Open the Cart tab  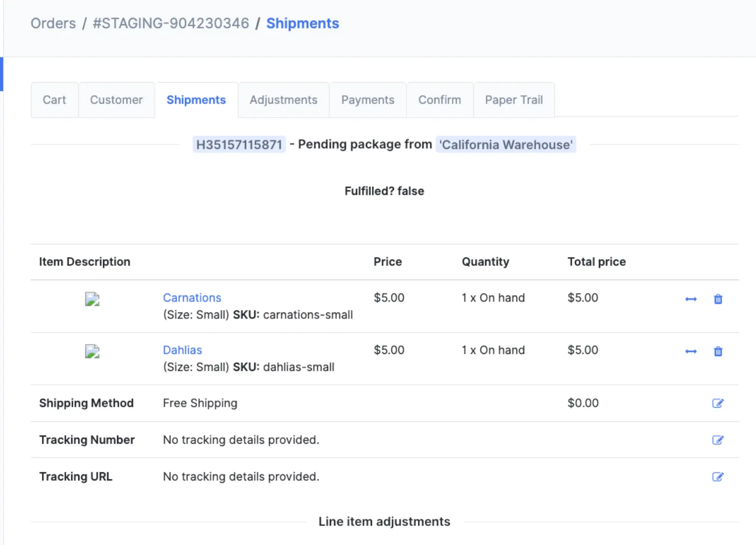tap(54, 100)
